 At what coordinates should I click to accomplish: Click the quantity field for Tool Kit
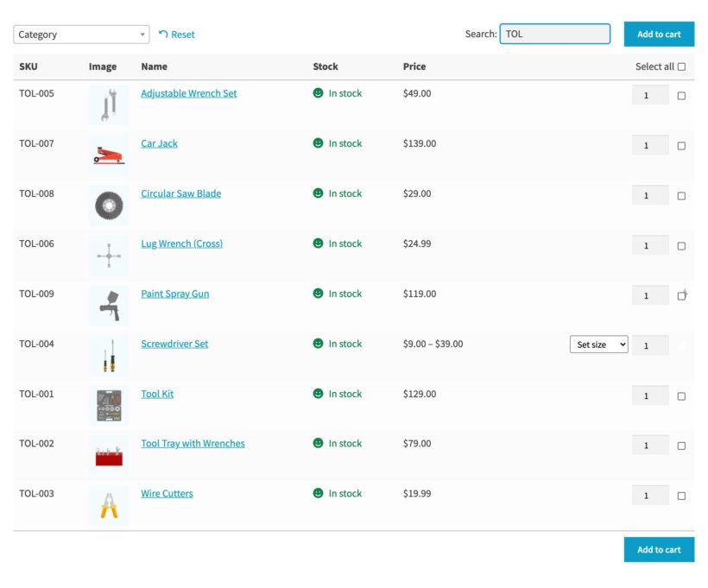(x=650, y=395)
